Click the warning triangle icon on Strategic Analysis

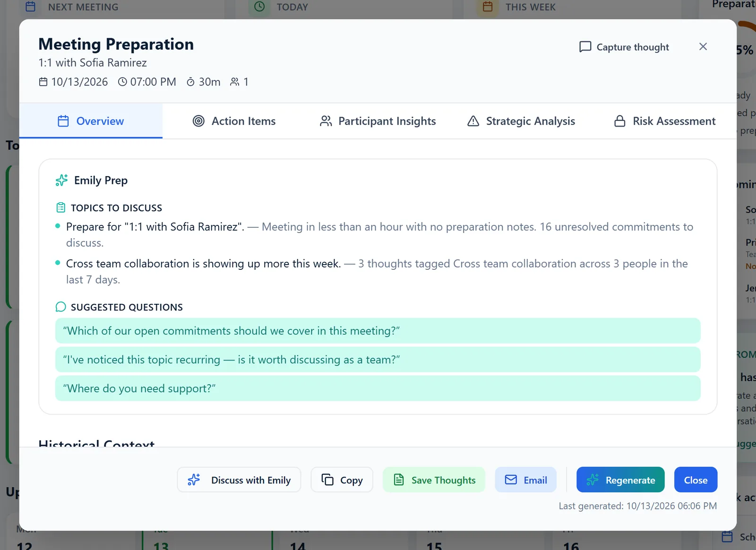coord(473,121)
